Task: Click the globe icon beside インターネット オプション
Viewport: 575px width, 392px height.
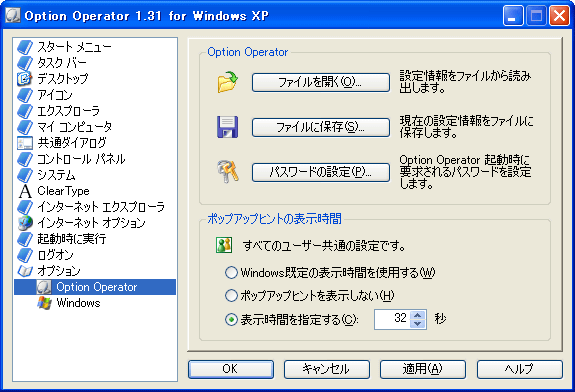Action: [25, 223]
